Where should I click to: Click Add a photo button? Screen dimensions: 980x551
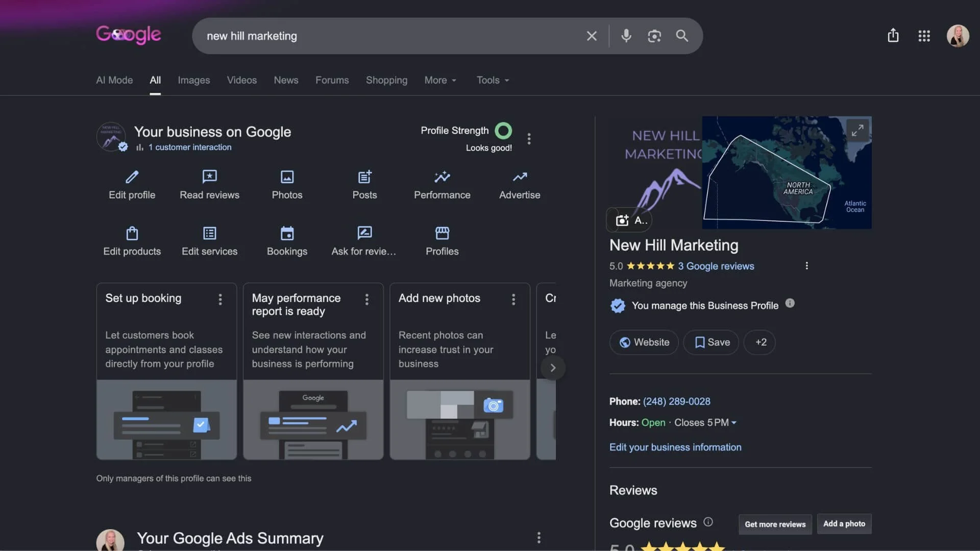click(844, 523)
